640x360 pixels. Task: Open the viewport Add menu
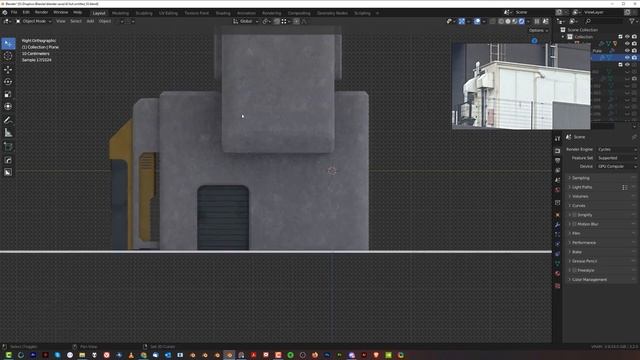tap(90, 21)
